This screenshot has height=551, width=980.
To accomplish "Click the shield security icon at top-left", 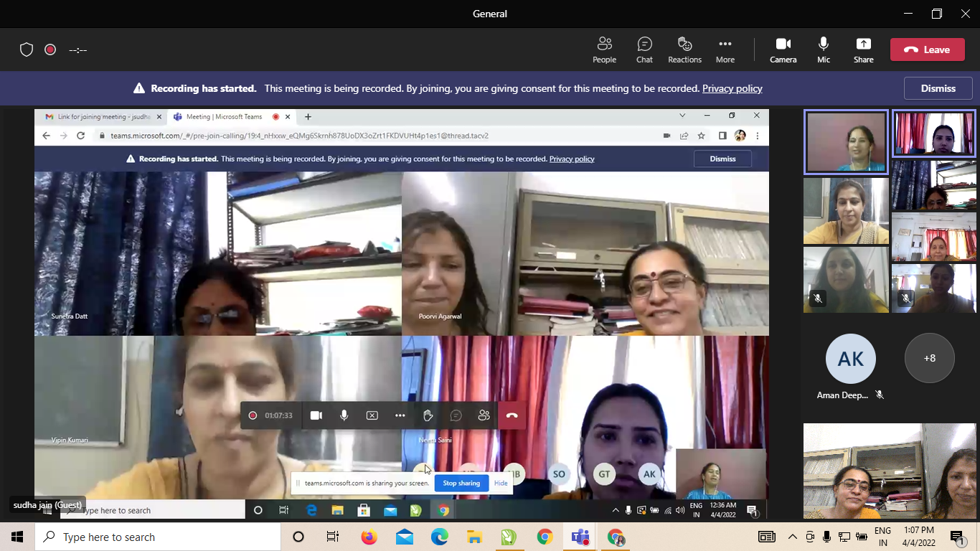I will [27, 50].
